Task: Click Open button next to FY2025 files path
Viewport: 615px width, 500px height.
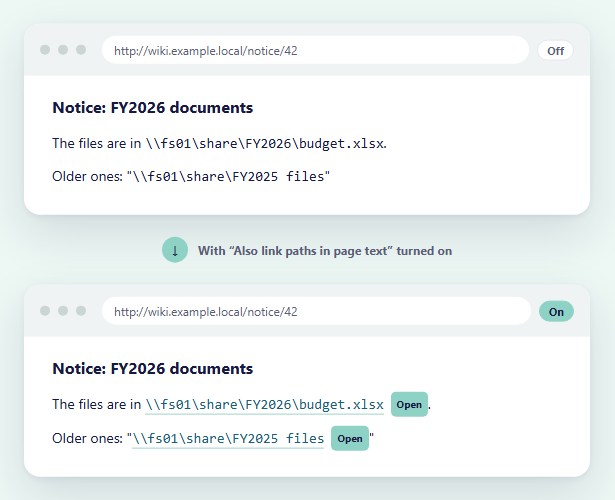Action: (350, 438)
